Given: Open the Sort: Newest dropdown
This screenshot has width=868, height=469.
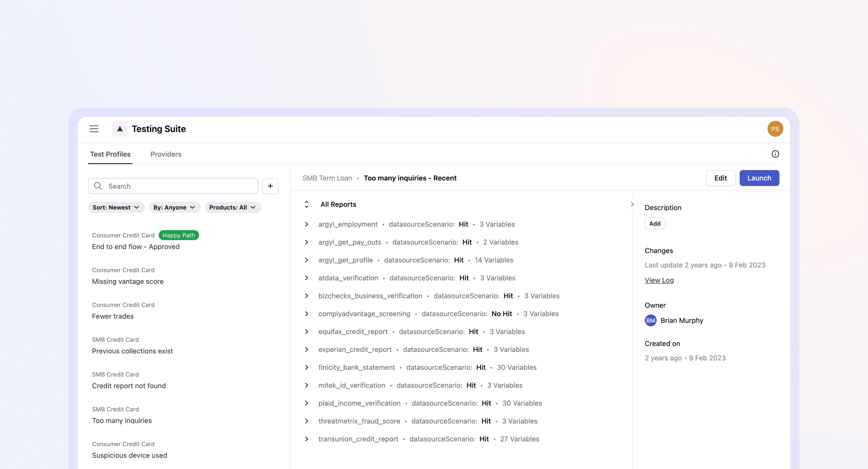Looking at the screenshot, I should [116, 207].
